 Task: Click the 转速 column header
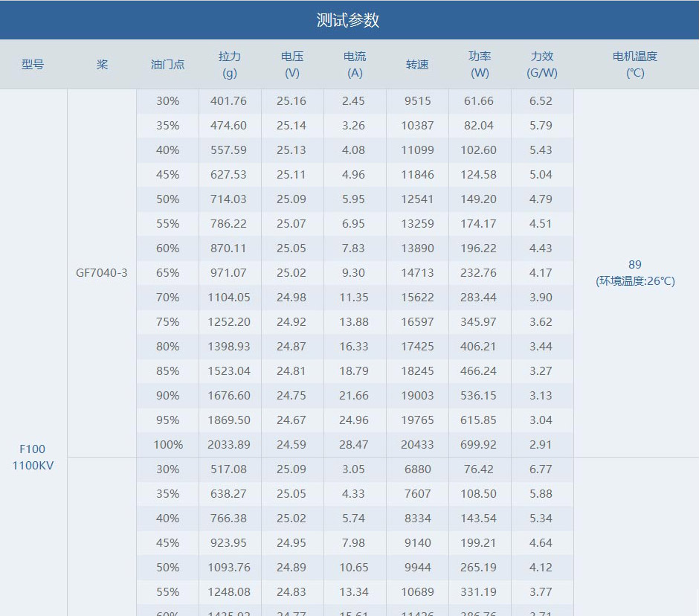417,64
